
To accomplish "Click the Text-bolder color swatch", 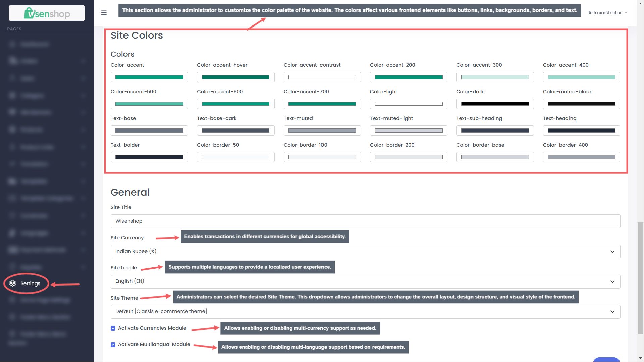I will 149,157.
